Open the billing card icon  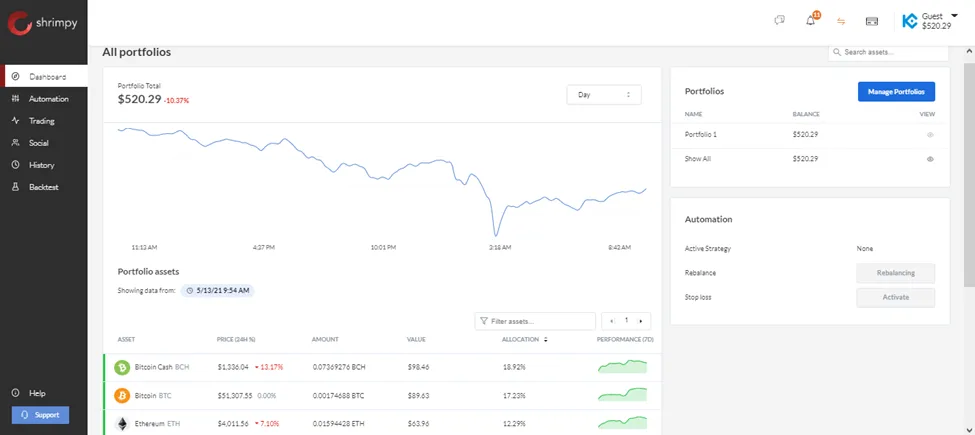872,21
